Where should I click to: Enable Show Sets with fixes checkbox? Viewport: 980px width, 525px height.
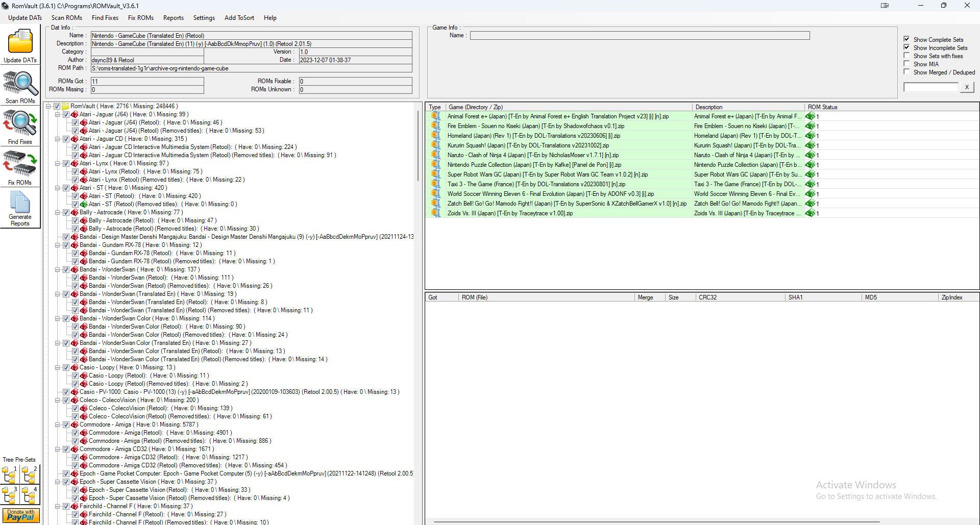(906, 56)
